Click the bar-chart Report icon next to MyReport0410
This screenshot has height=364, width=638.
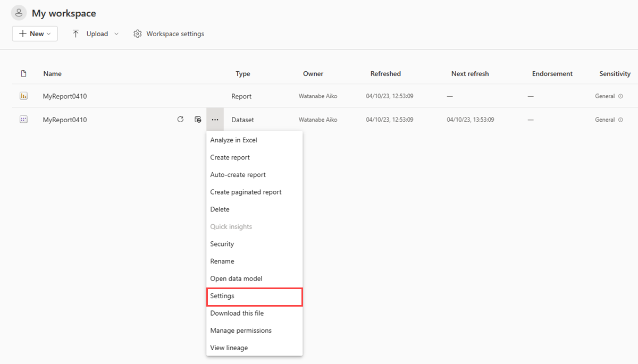(x=23, y=96)
